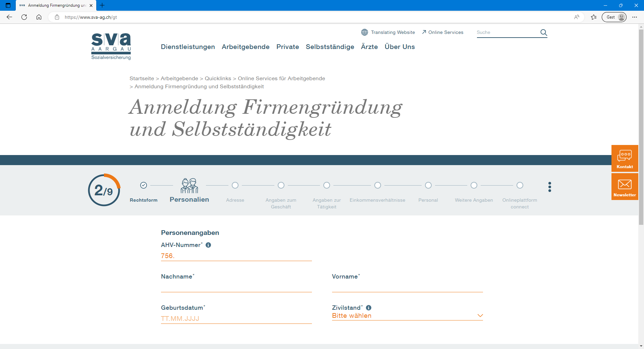Select the Personal step circle
This screenshot has width=644, height=349.
(428, 185)
